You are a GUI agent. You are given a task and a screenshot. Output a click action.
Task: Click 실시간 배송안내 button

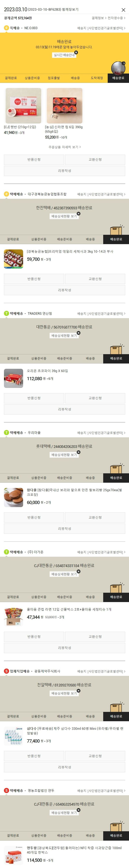tap(64, 55)
